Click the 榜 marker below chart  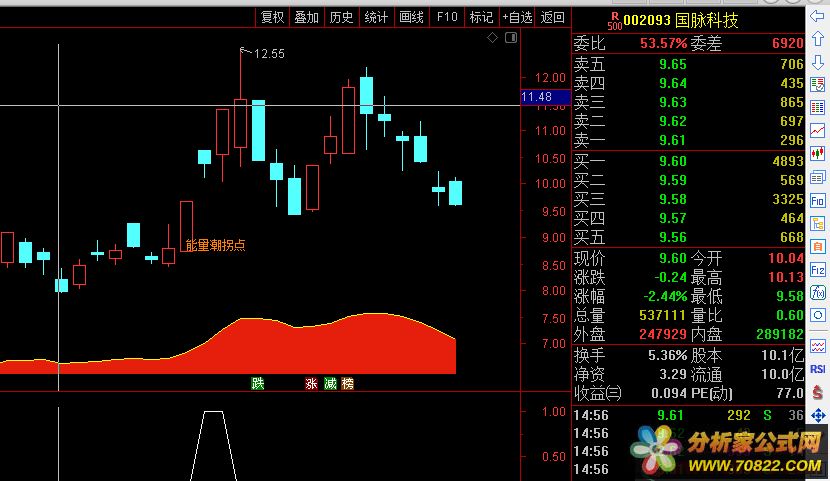[347, 383]
